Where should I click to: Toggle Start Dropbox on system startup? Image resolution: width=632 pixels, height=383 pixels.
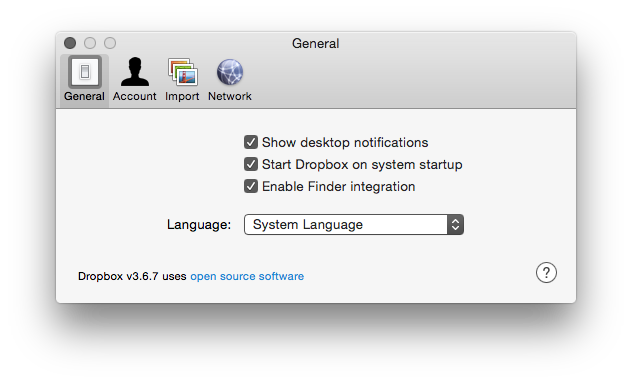(x=251, y=164)
